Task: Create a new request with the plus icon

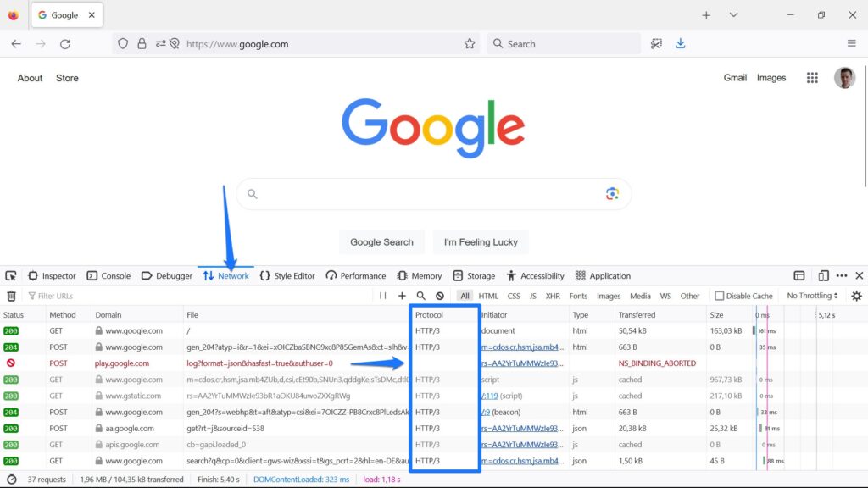Action: tap(402, 296)
